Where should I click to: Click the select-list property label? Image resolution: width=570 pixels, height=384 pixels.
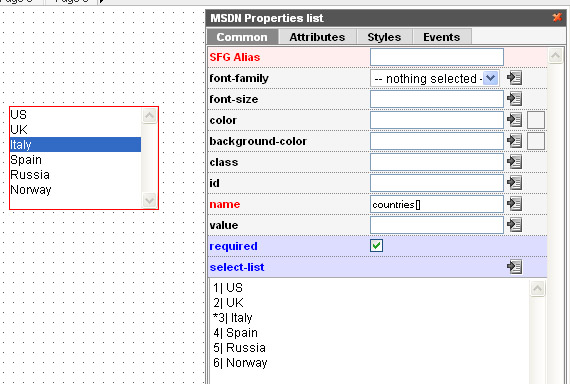[237, 267]
